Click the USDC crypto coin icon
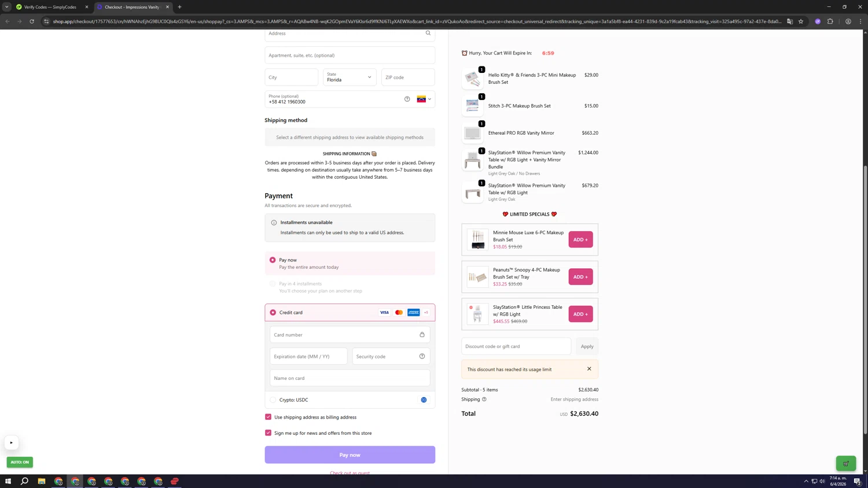The height and width of the screenshot is (488, 868). pos(424,400)
